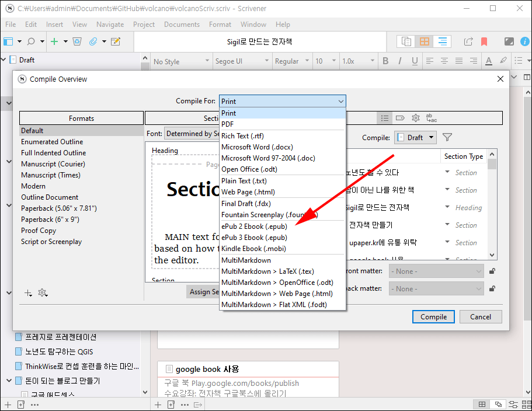The image size is (532, 411).
Task: Pick MultiMarkdown > LaTeX (.tex)
Action: pyautogui.click(x=282, y=271)
